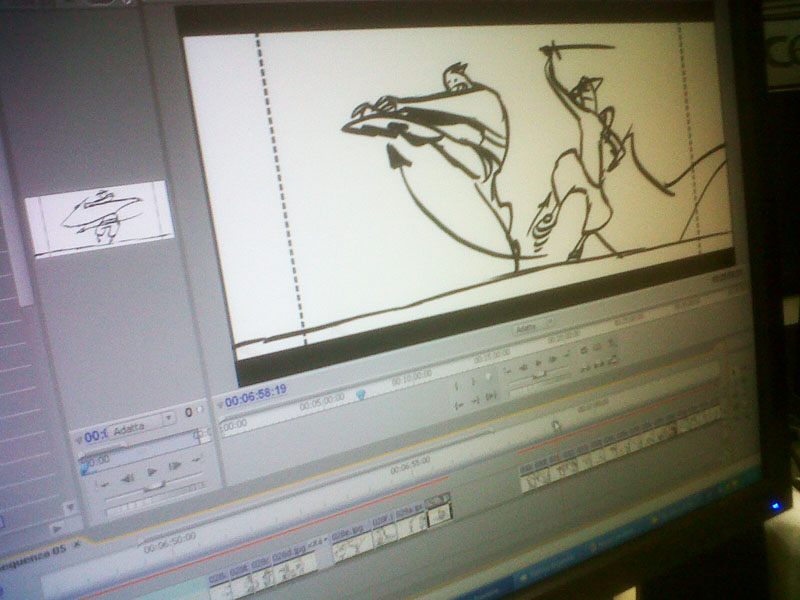Go to In point in Program monitor
The width and height of the screenshot is (800, 600).
tap(458, 405)
